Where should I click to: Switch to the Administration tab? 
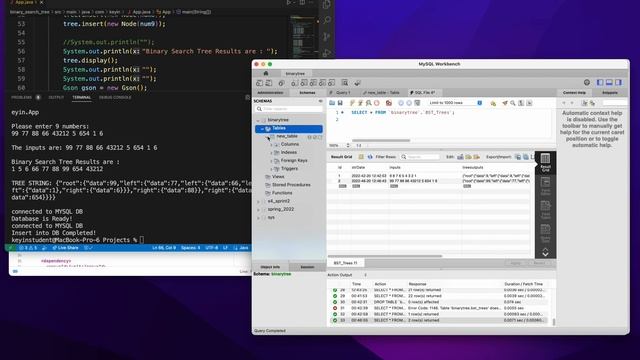point(270,93)
